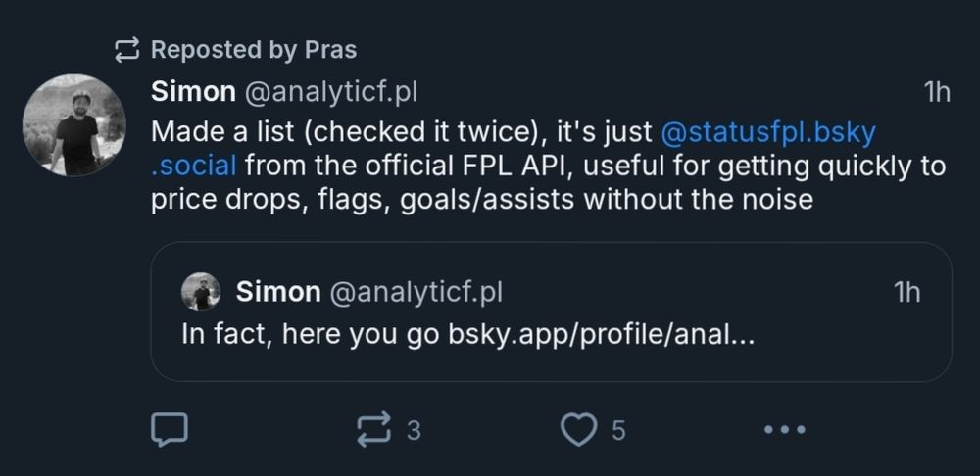Open the bsky.app/profile/anal... link
The height and width of the screenshot is (476, 980).
click(x=601, y=333)
